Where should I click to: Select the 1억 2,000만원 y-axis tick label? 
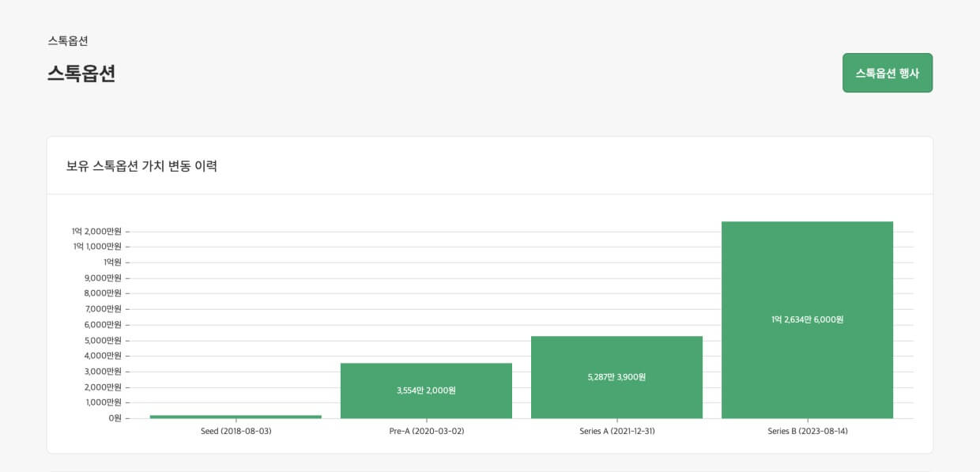[x=96, y=232]
